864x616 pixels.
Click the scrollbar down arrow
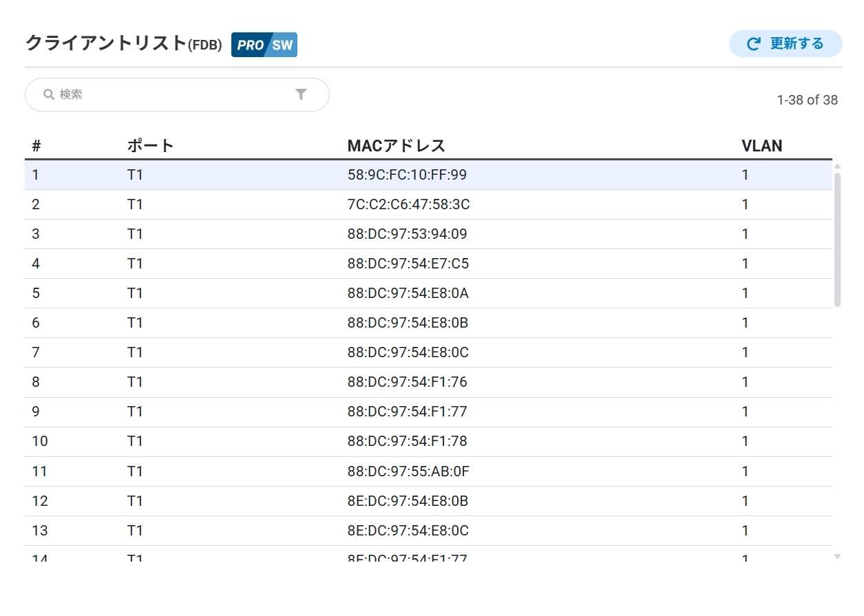pos(837,556)
